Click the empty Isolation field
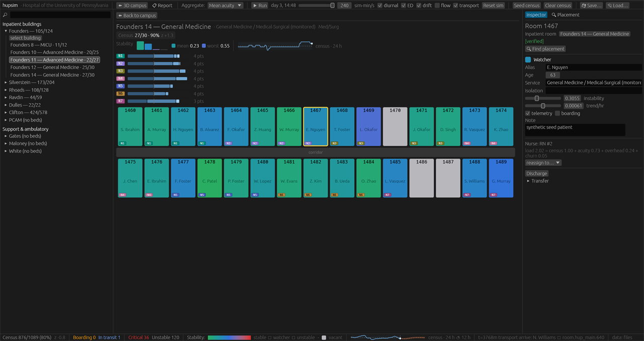The width and height of the screenshot is (644, 341). pos(594,91)
